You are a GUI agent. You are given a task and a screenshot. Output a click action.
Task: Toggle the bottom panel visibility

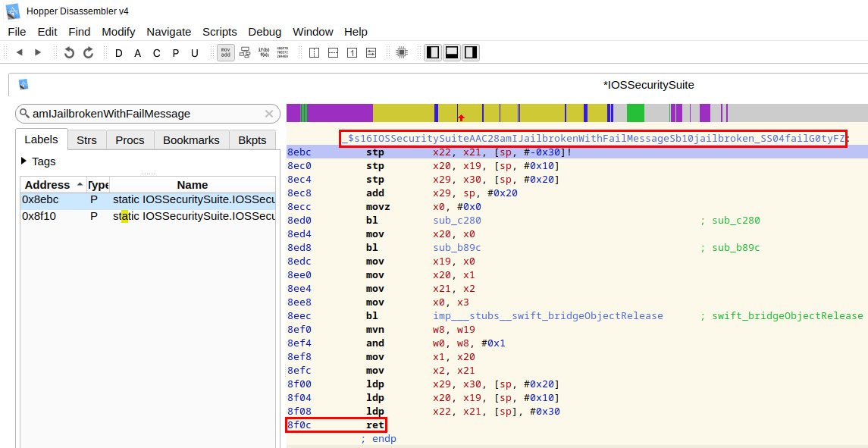coord(453,52)
